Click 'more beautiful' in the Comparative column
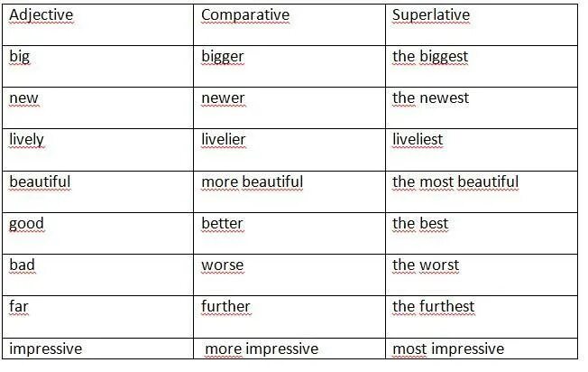 pyautogui.click(x=253, y=181)
